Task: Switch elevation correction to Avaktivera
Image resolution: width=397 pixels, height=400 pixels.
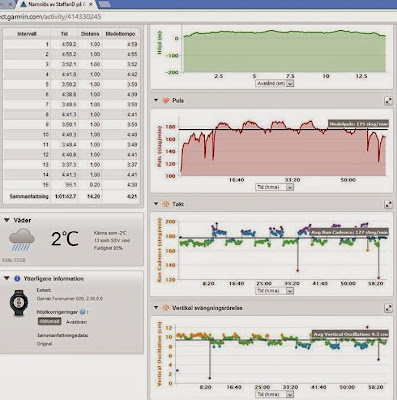Action: click(x=77, y=322)
